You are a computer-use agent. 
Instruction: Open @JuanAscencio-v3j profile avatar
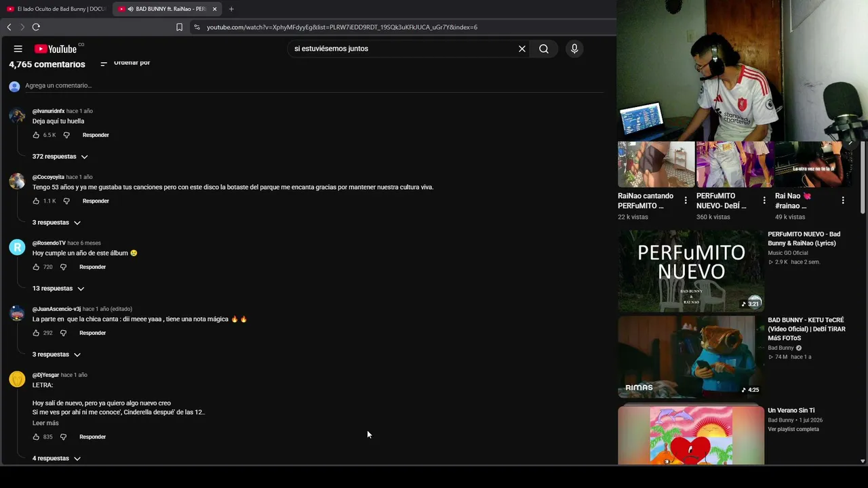click(x=17, y=313)
